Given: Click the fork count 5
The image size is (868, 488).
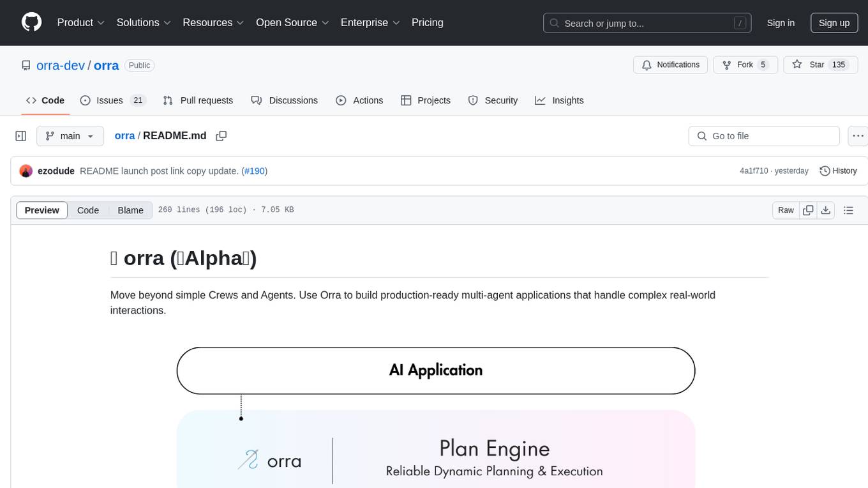Looking at the screenshot, I should coord(763,65).
